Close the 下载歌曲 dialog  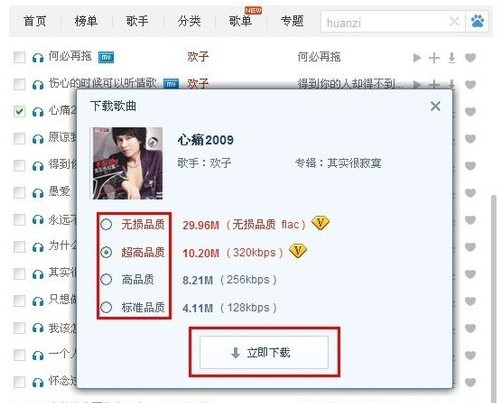[x=435, y=106]
